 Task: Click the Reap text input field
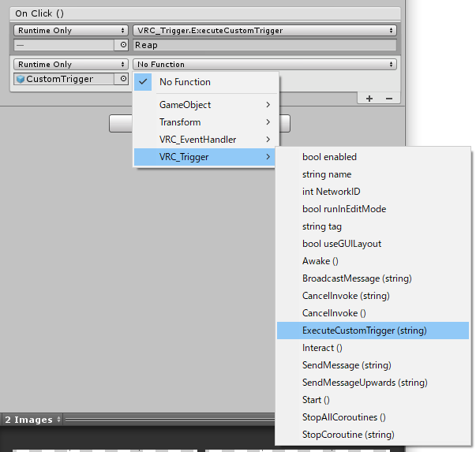pos(264,45)
